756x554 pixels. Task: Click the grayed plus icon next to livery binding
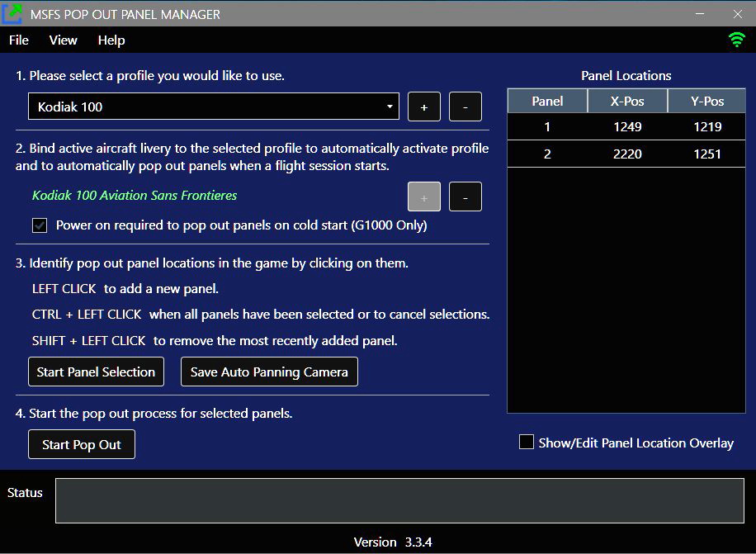click(423, 197)
